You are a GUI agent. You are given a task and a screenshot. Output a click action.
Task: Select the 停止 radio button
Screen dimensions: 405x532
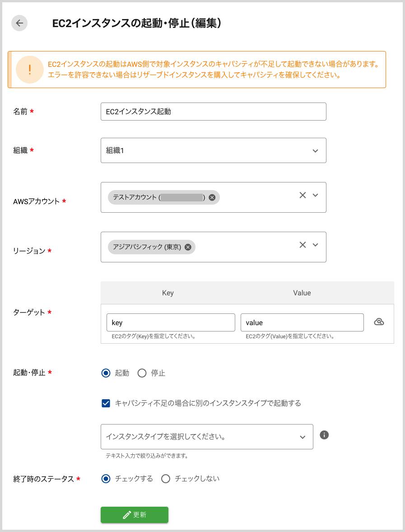pyautogui.click(x=142, y=373)
